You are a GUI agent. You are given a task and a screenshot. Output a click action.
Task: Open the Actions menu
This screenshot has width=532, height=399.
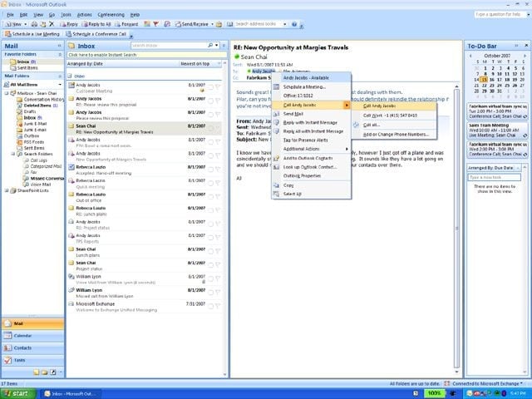click(x=84, y=15)
